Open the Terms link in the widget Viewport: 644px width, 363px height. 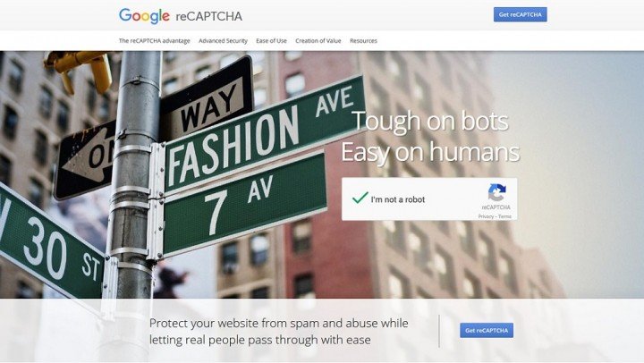(504, 216)
